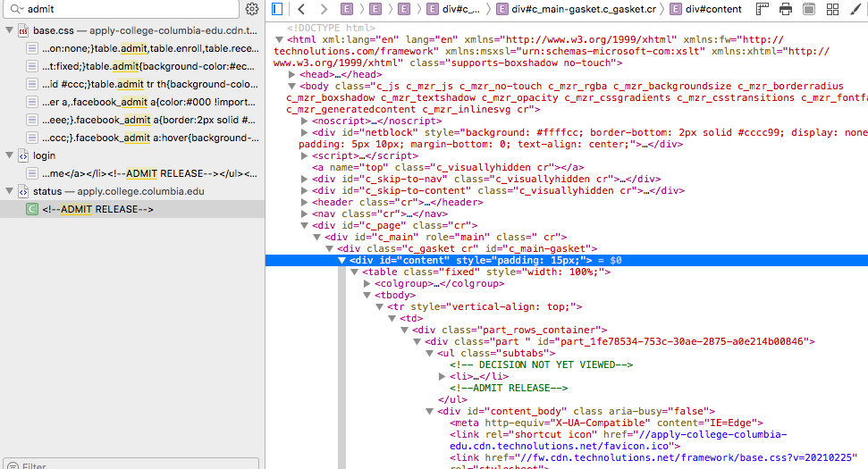Expand the netblock div element
868x469 pixels.
tap(305, 132)
